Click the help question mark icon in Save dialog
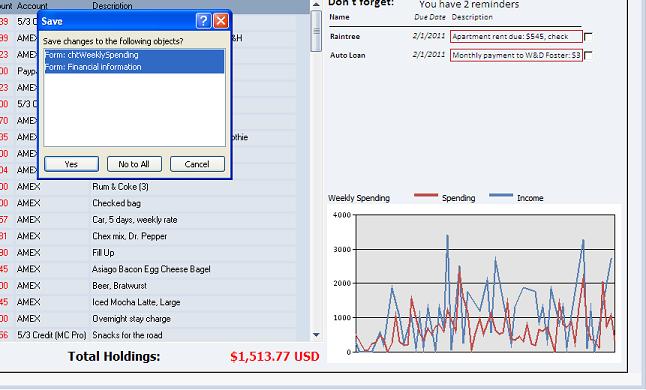 point(203,21)
